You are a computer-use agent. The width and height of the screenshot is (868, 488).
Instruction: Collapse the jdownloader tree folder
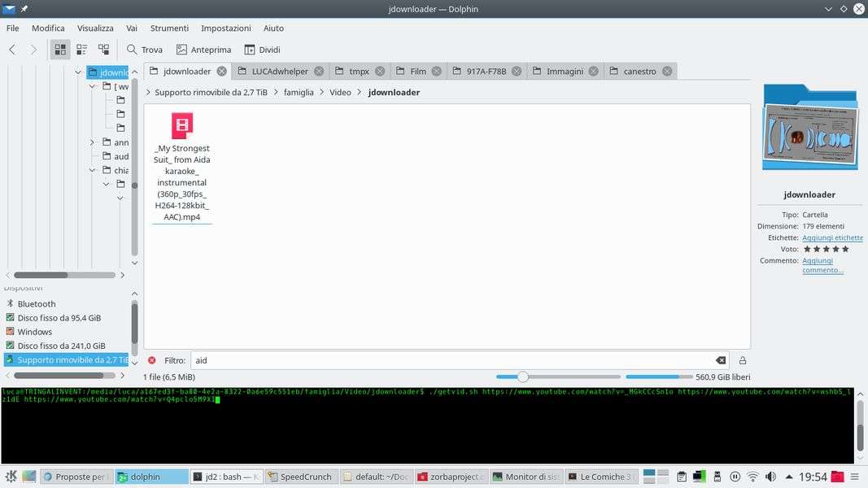(78, 72)
